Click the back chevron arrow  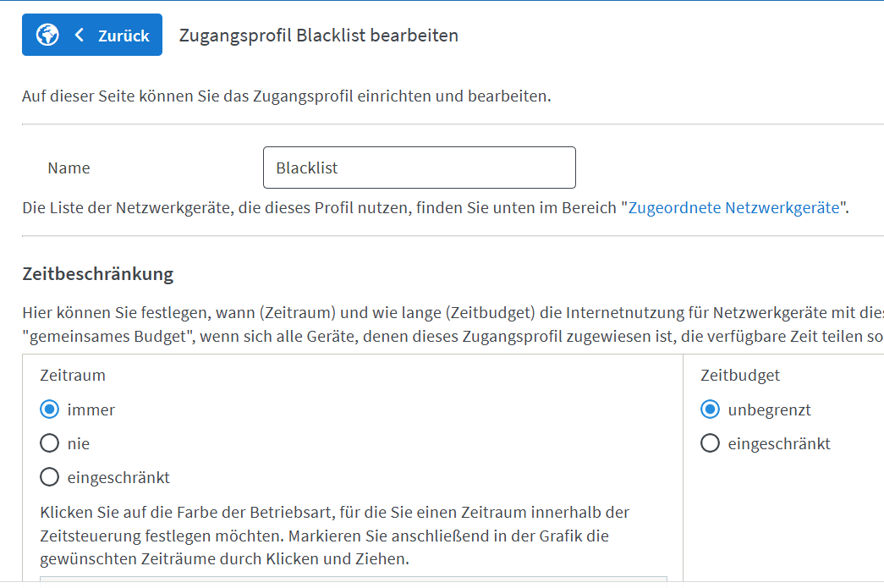pos(80,35)
